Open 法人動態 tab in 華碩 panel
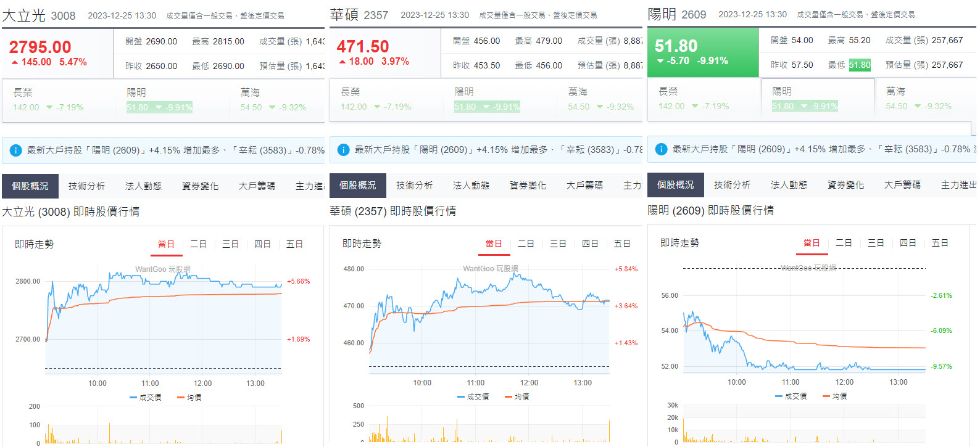Screen dimensions: 980x447 [x=471, y=186]
